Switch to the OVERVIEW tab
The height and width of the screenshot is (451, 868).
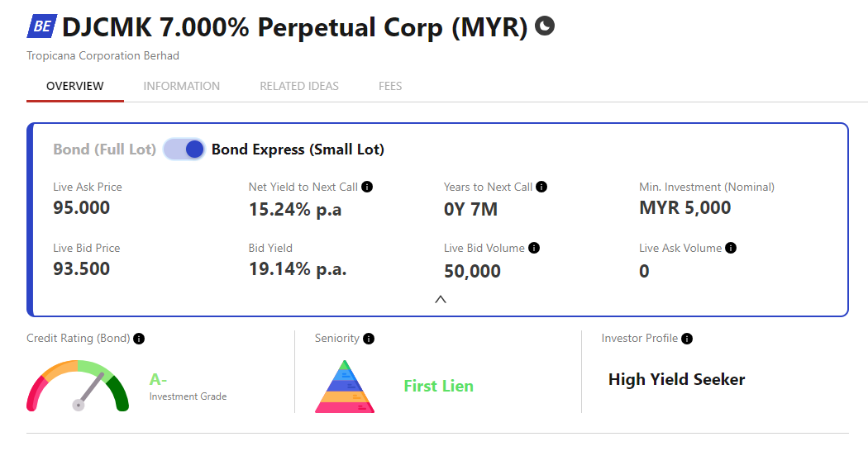[74, 87]
